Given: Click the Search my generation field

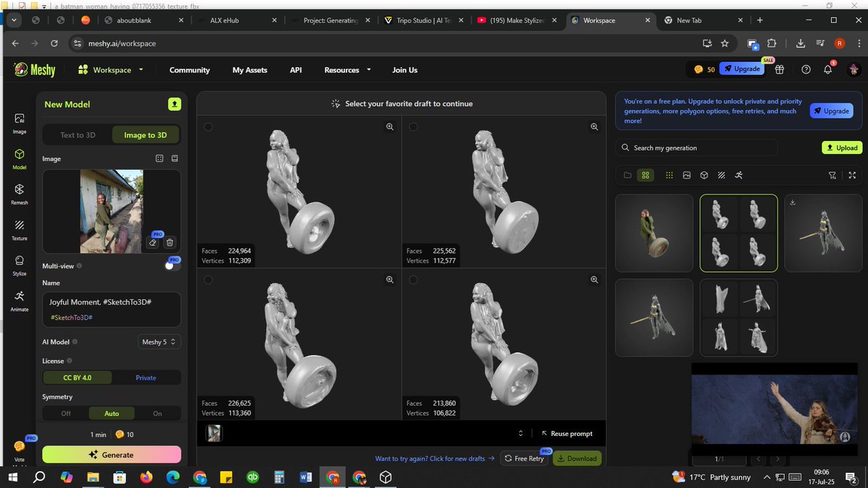Looking at the screenshot, I should 697,147.
